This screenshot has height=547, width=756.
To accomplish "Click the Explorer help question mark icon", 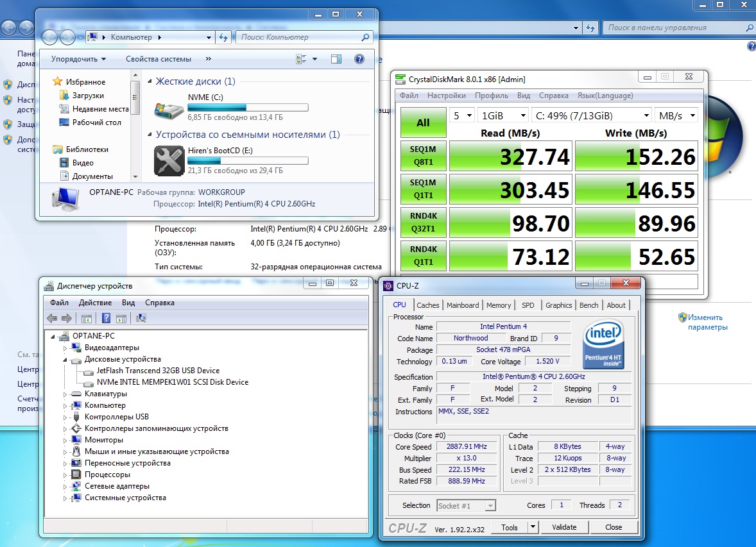I will pos(359,59).
